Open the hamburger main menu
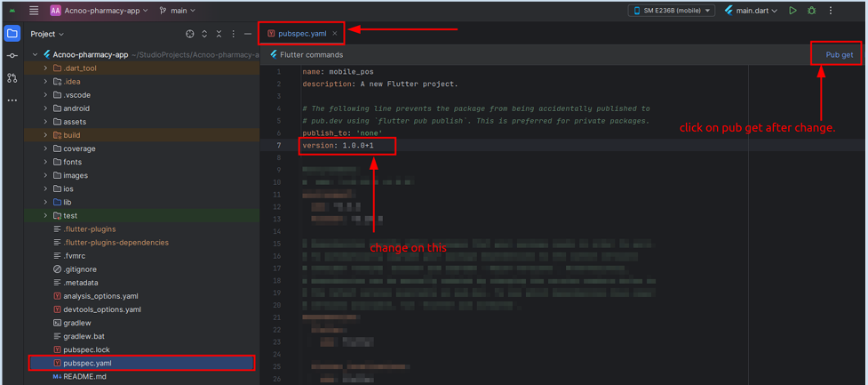Image resolution: width=868 pixels, height=385 pixels. pos(34,11)
